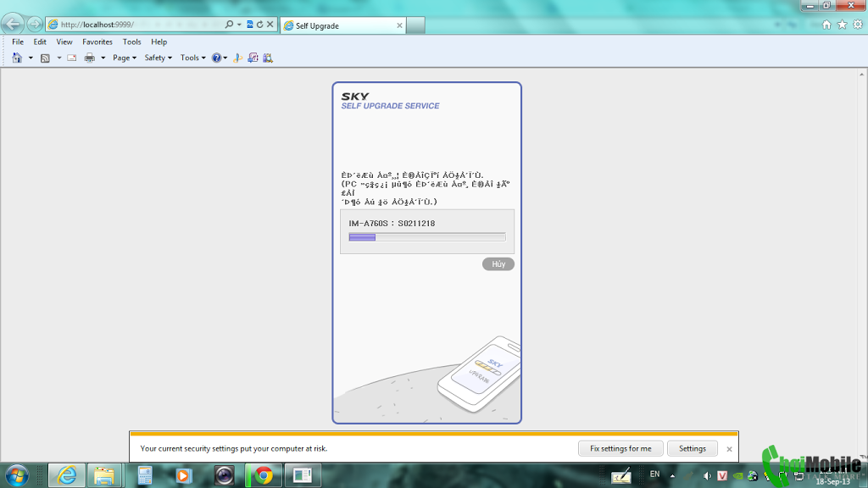Image resolution: width=868 pixels, height=488 pixels.
Task: Expand the Home button dropdown arrow
Action: pyautogui.click(x=31, y=58)
